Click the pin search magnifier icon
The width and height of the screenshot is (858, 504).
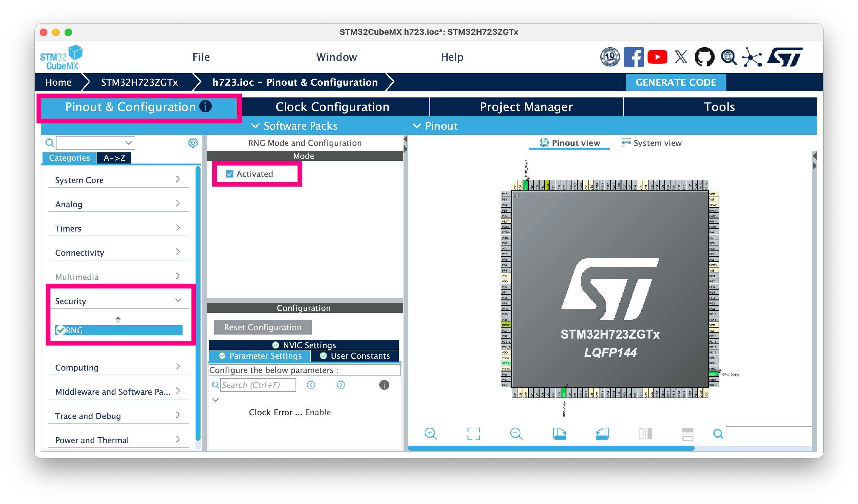pyautogui.click(x=718, y=434)
